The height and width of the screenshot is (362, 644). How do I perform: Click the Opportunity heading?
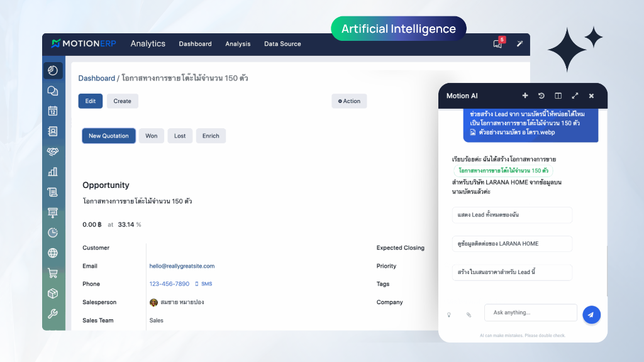click(x=106, y=185)
